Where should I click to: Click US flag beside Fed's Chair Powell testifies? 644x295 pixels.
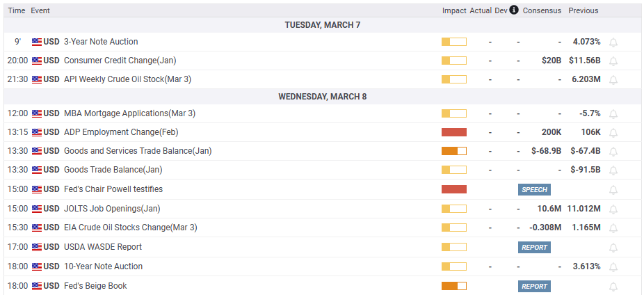pyautogui.click(x=37, y=189)
